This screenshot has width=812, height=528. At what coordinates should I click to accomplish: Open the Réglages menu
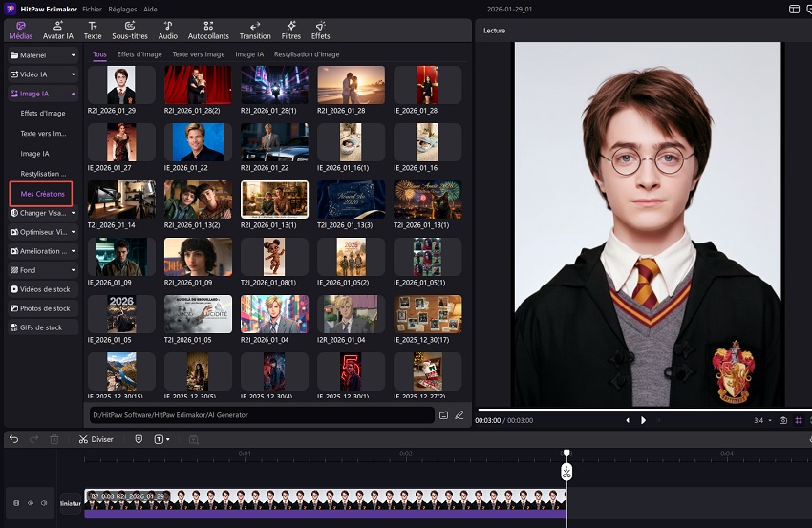[122, 10]
